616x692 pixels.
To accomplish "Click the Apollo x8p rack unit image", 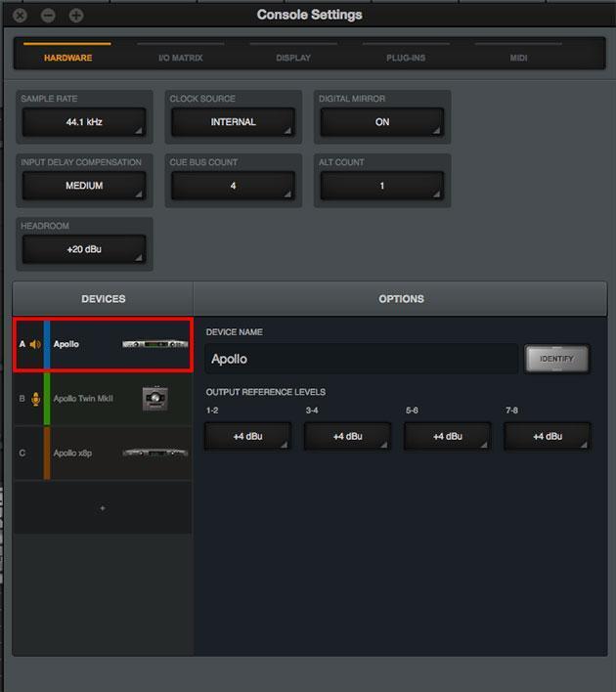I will (x=155, y=453).
